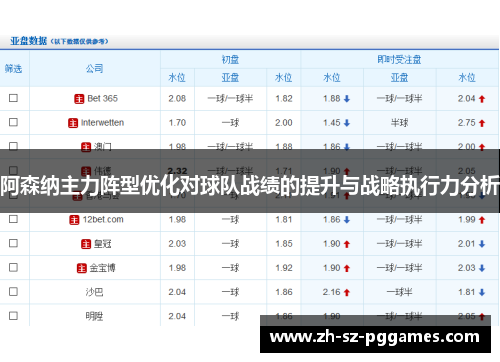Tick the filter checkbox for 澳门

13,146
